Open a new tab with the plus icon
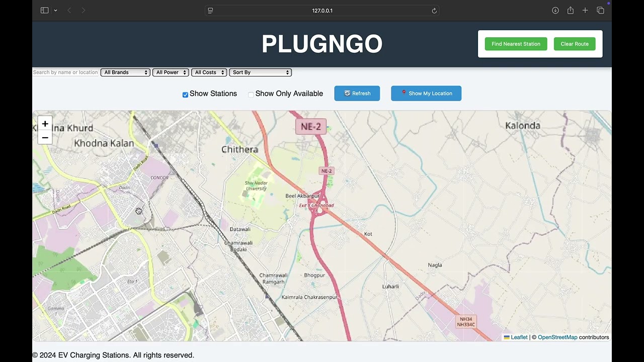Image resolution: width=644 pixels, height=362 pixels. pyautogui.click(x=585, y=11)
